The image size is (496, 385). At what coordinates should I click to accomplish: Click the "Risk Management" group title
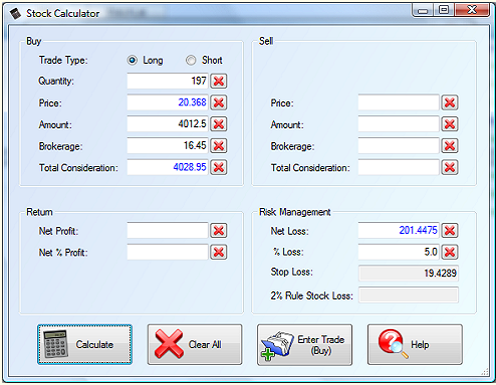[295, 212]
